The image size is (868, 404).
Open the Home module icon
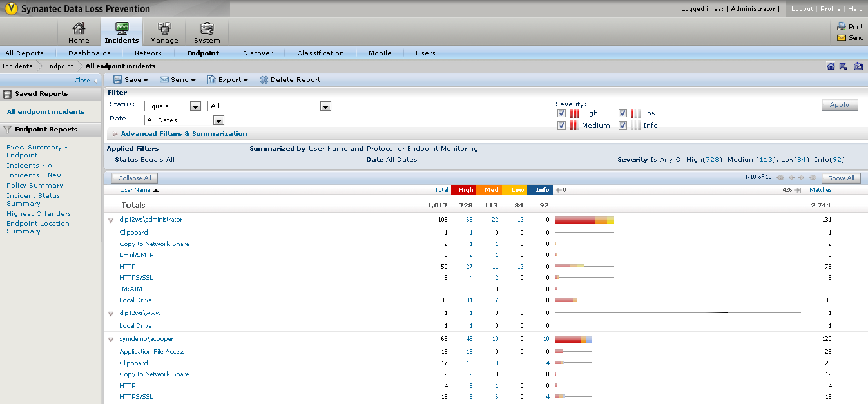[79, 28]
